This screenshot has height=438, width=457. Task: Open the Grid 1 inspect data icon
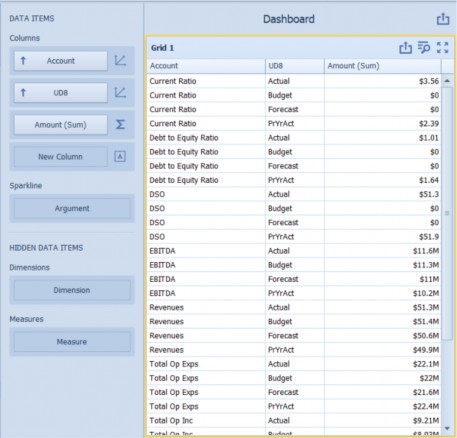[x=424, y=48]
